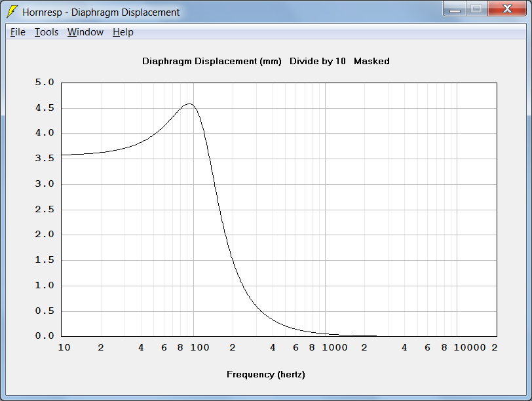Click the 3.5 value on the vertical axis
This screenshot has height=401, width=532.
(45, 159)
